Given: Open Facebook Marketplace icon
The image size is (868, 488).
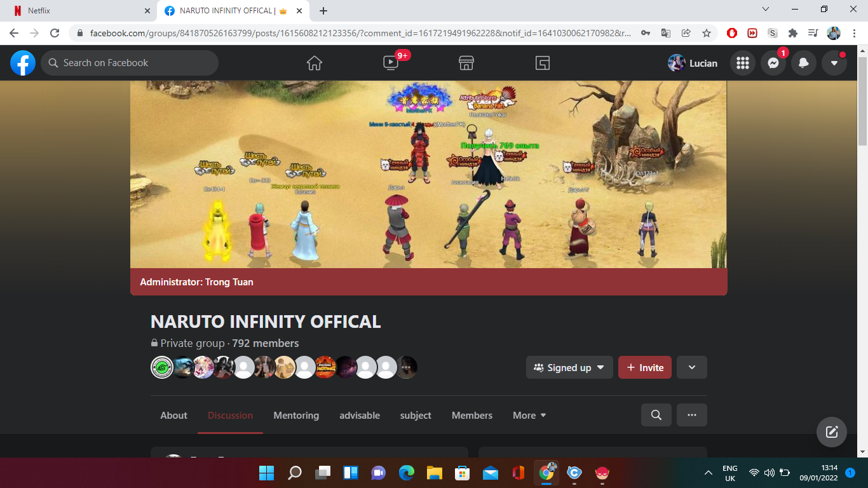Looking at the screenshot, I should click(x=466, y=63).
